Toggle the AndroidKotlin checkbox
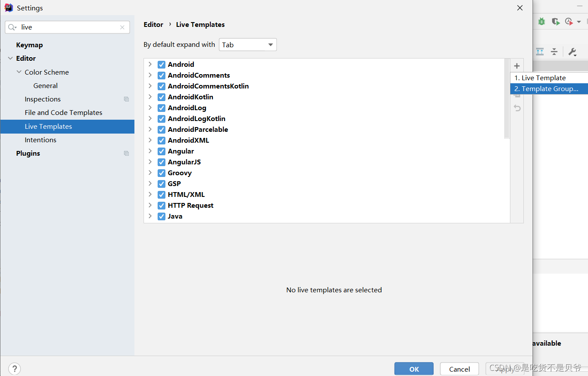This screenshot has height=376, width=588. coord(161,97)
